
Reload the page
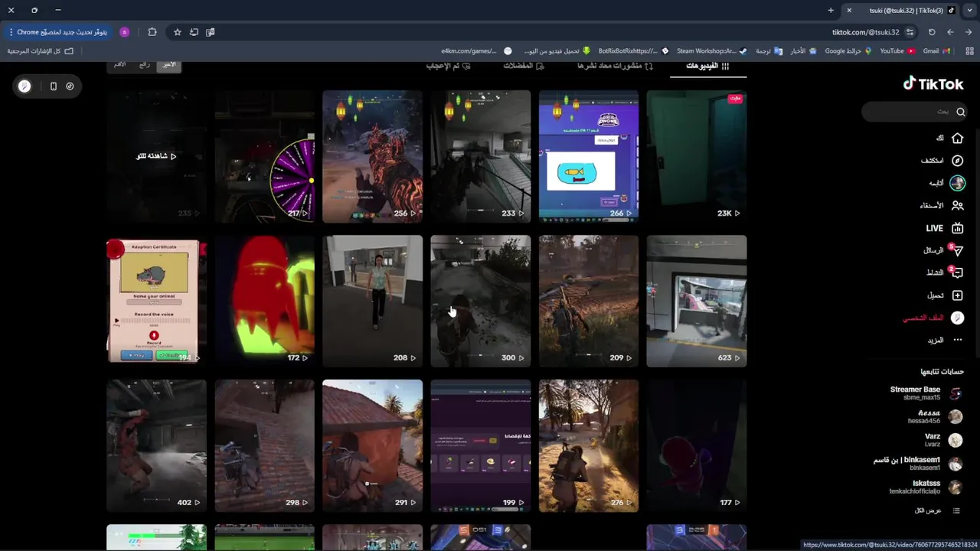click(x=932, y=32)
